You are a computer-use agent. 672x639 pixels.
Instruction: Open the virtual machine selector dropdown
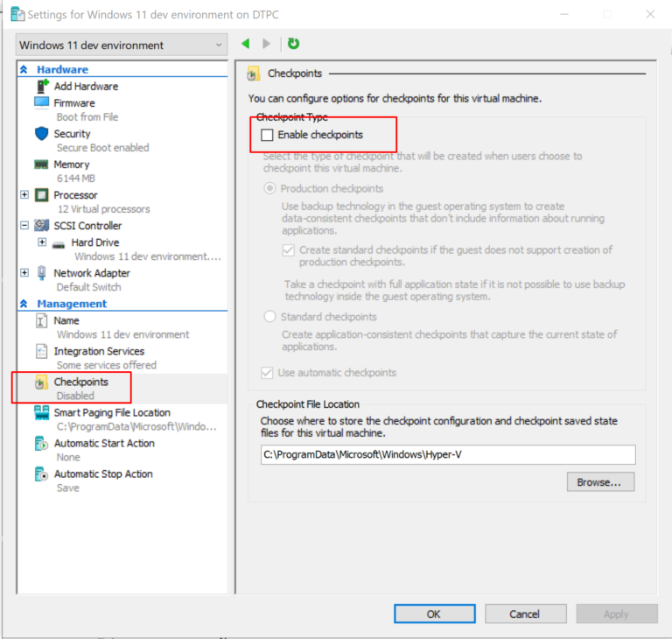click(122, 45)
